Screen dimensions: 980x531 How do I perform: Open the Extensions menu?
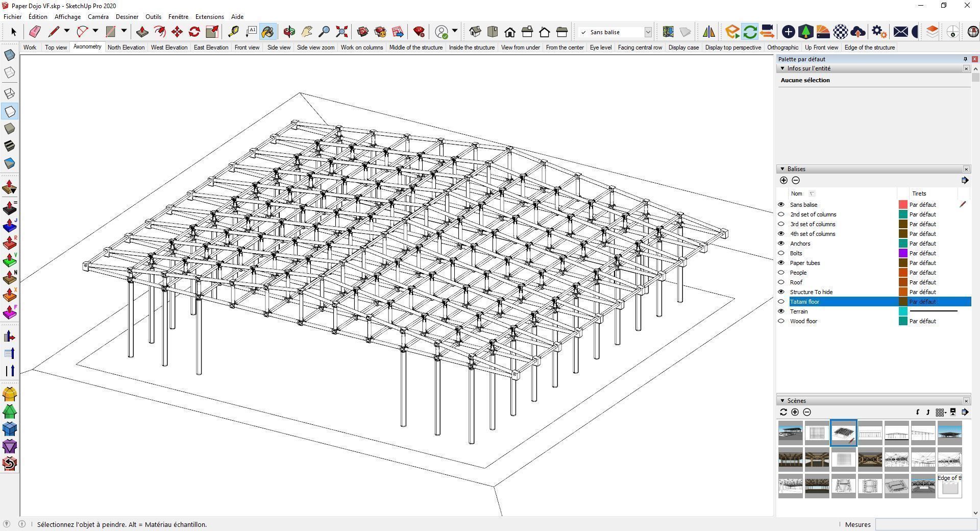pos(209,17)
